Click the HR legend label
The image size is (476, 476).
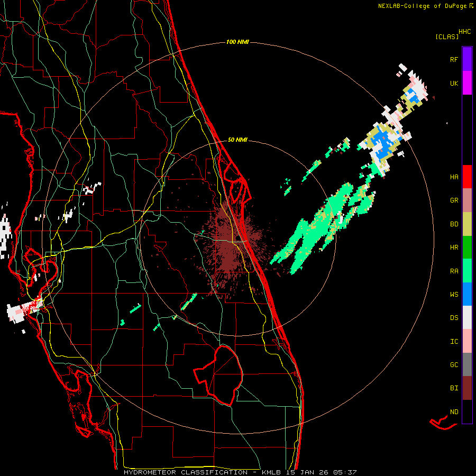(454, 248)
